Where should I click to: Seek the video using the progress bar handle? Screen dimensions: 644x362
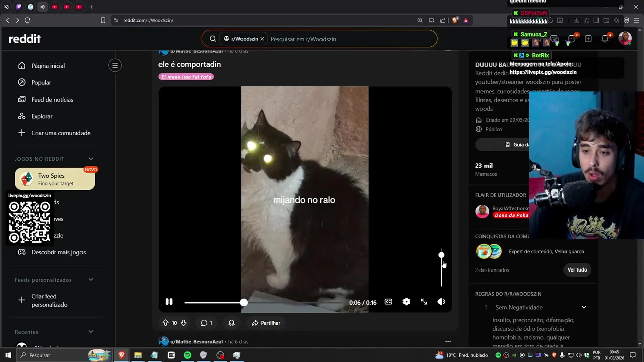(x=244, y=302)
